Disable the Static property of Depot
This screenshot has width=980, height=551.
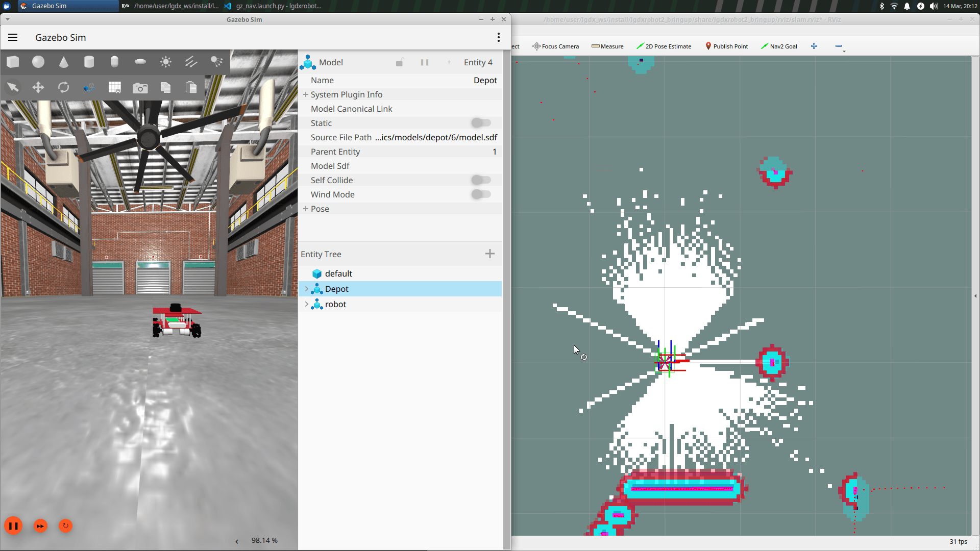(x=480, y=122)
